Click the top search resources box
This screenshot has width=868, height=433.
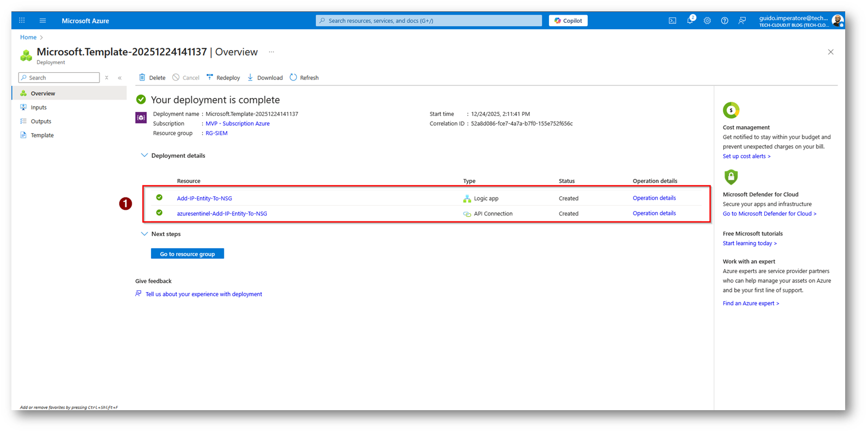429,21
